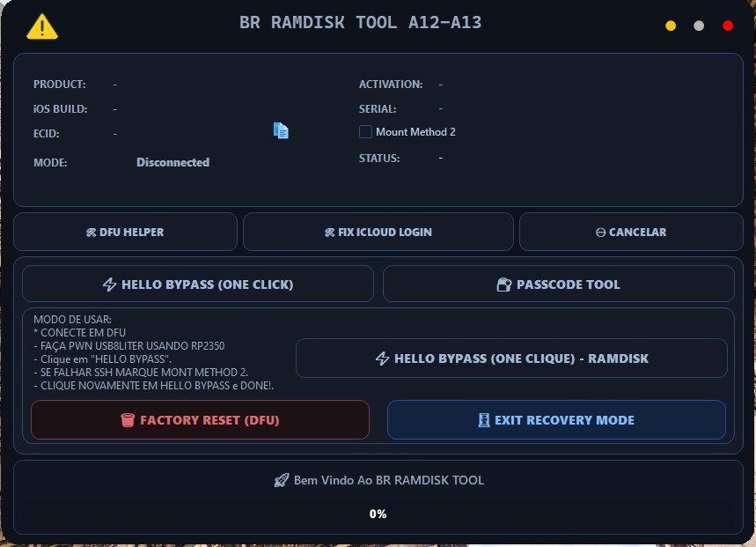The image size is (756, 547).
Task: Click the CONECTE EM DFU instruction line
Action: tap(79, 333)
